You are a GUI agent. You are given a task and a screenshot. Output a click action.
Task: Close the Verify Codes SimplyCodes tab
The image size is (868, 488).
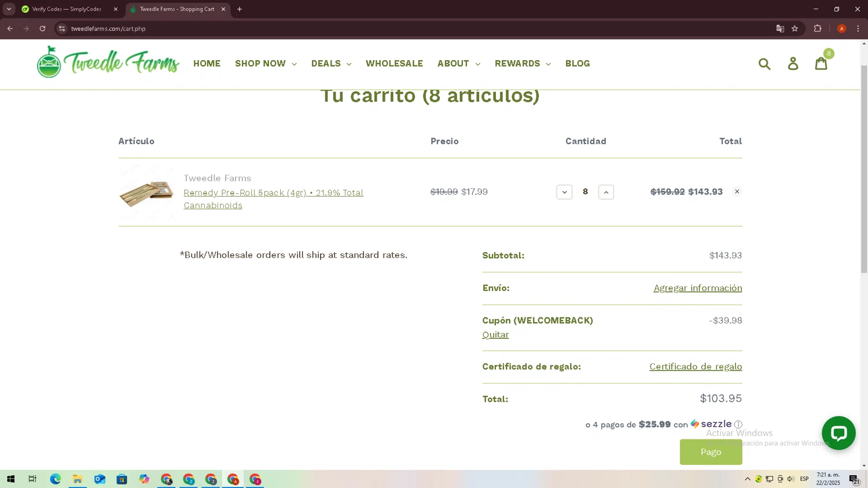[116, 9]
